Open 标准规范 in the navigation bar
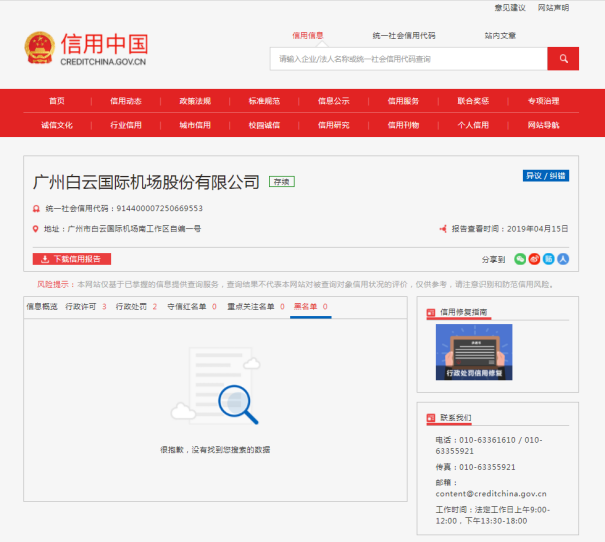 point(264,101)
